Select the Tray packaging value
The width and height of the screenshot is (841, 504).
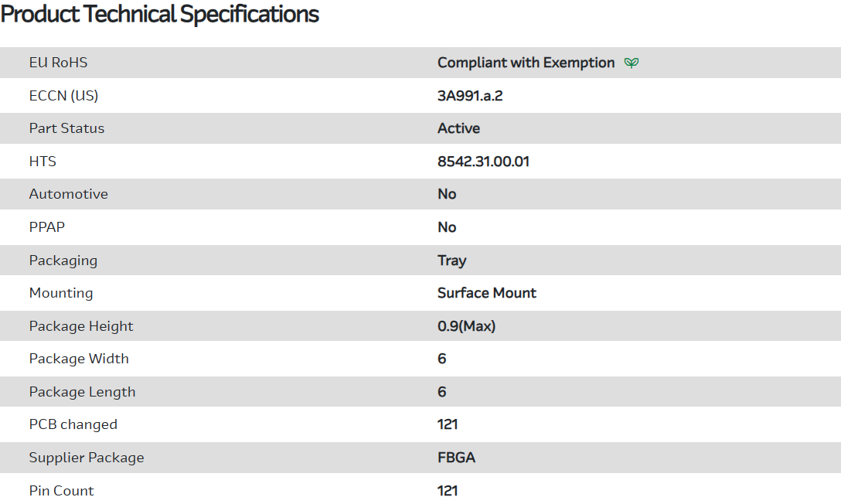[451, 261]
